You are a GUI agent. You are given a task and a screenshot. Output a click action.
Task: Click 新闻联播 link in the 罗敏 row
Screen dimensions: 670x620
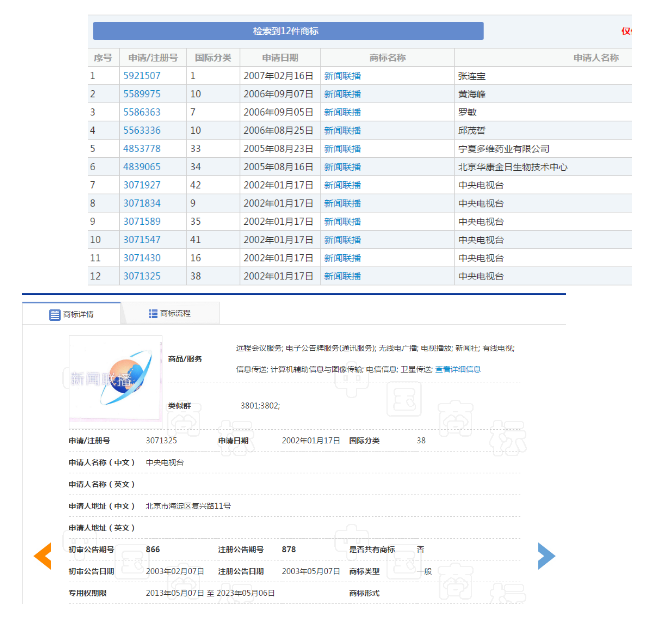[x=342, y=112]
